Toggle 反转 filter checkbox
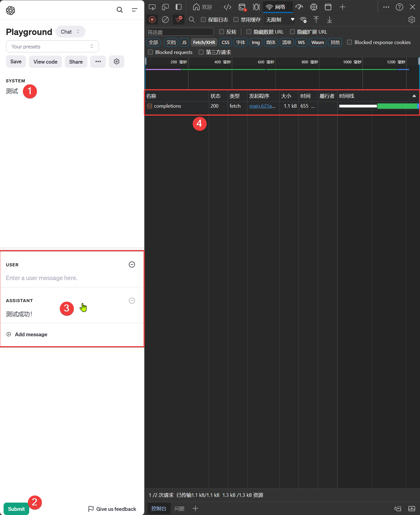420x515 pixels. click(x=222, y=32)
